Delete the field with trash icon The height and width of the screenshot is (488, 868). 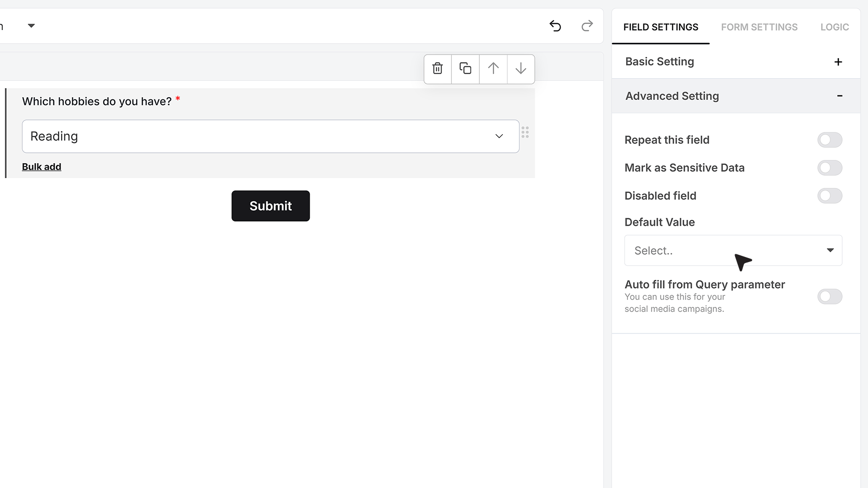pos(438,69)
